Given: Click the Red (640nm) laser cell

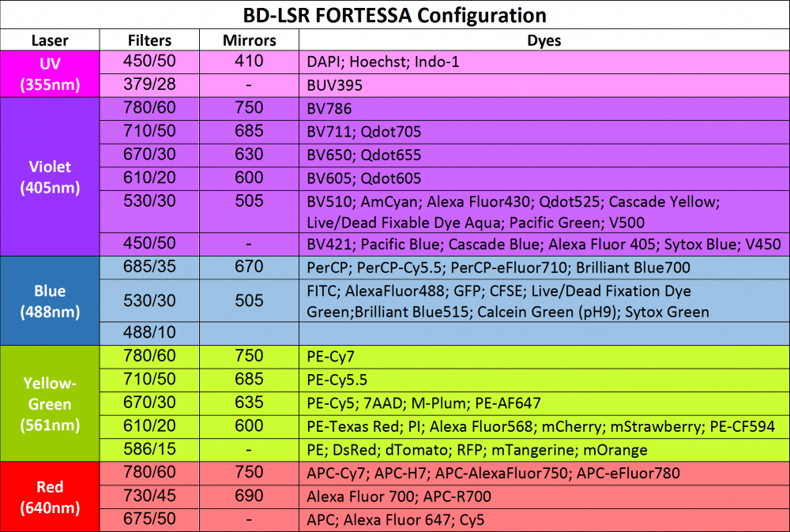Looking at the screenshot, I should (50, 496).
